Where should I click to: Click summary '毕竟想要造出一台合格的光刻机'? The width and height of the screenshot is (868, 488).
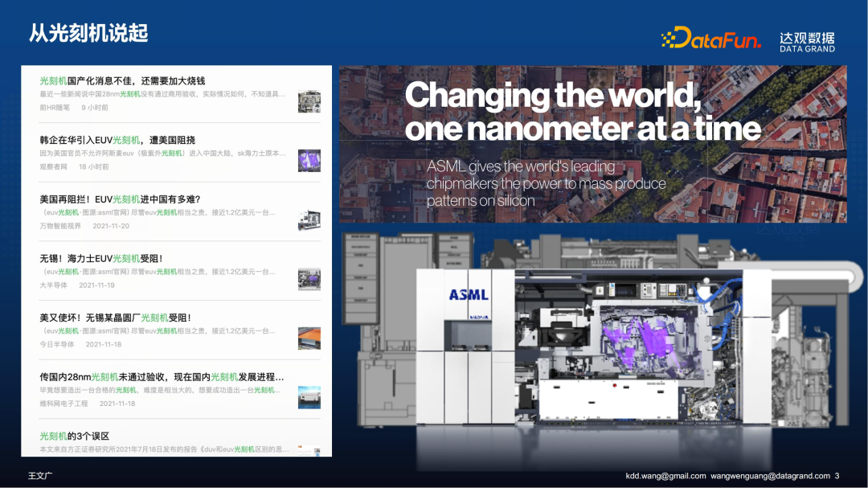160,390
